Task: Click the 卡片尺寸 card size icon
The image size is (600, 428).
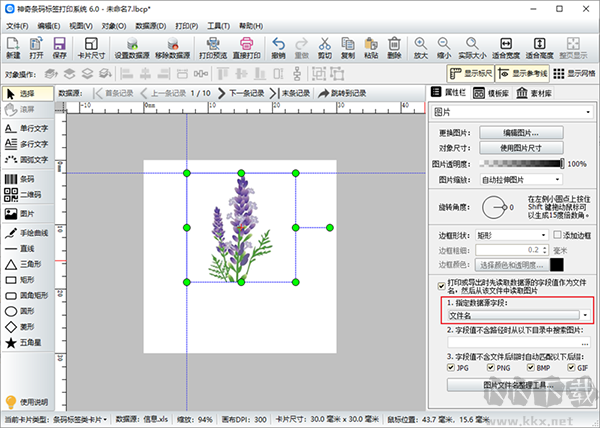Action: tap(91, 48)
